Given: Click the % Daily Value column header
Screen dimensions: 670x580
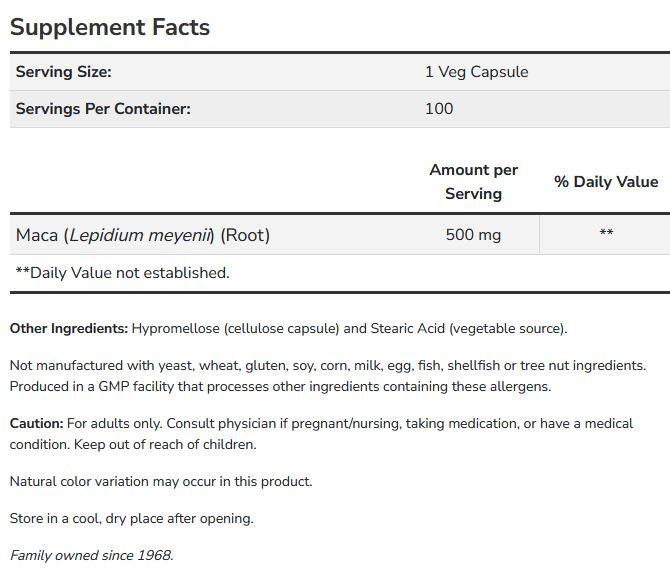Looking at the screenshot, I should [x=606, y=182].
